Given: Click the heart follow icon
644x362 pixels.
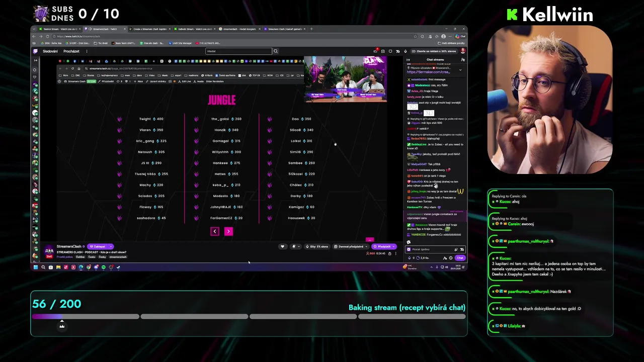Looking at the screenshot, I should (x=282, y=246).
